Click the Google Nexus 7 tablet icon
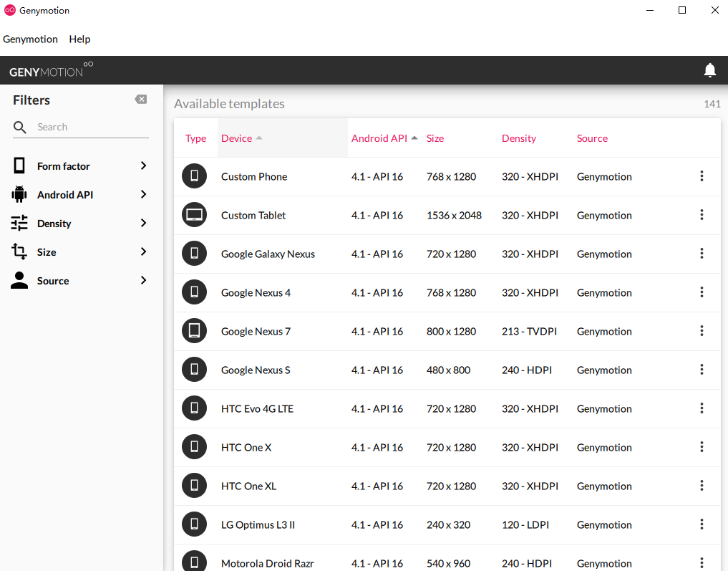This screenshot has height=571, width=728. coord(194,331)
